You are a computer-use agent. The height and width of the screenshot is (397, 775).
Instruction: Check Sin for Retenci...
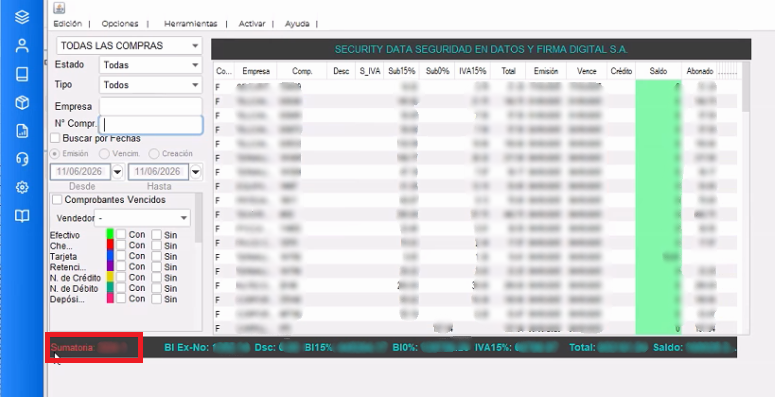156,267
